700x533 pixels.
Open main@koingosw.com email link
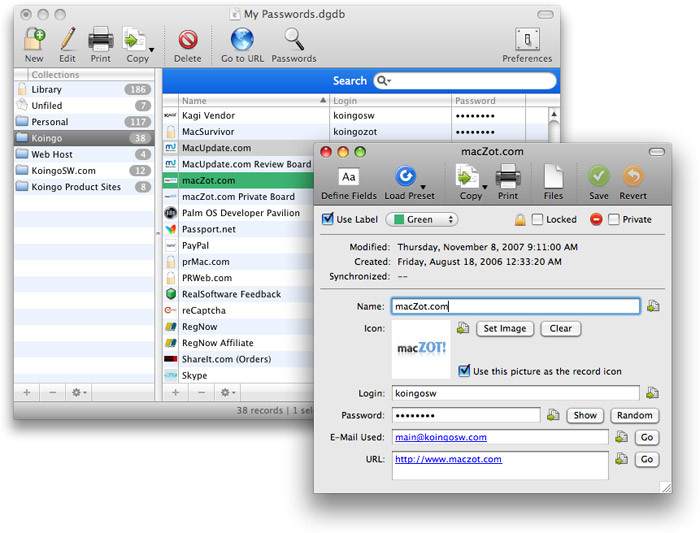441,437
